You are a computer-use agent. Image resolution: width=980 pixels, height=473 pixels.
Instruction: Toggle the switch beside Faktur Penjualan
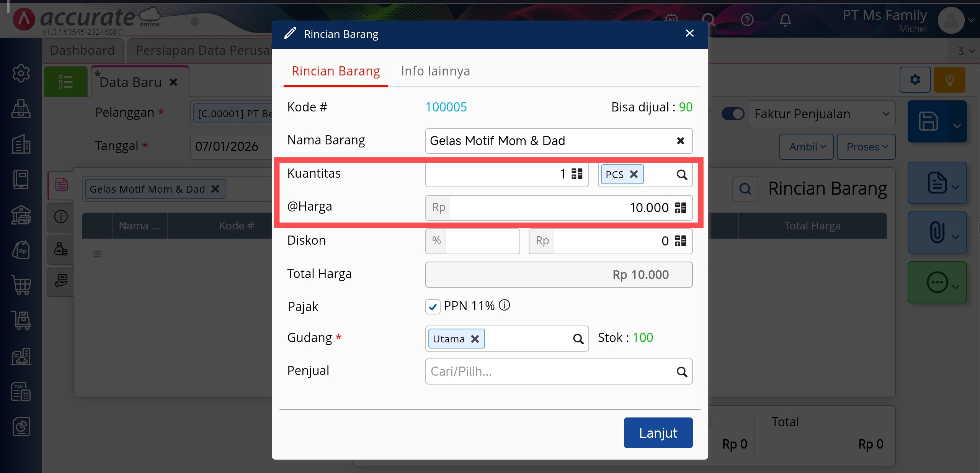(732, 114)
